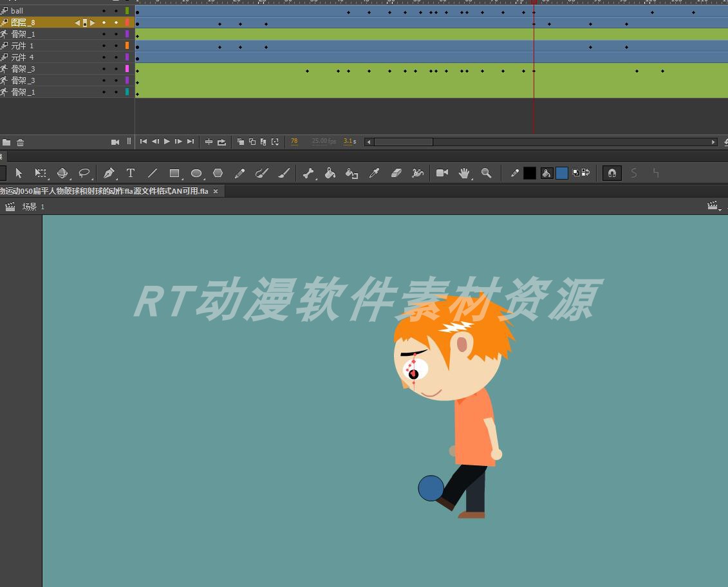
Task: Select the Lasso tool
Action: click(x=84, y=173)
